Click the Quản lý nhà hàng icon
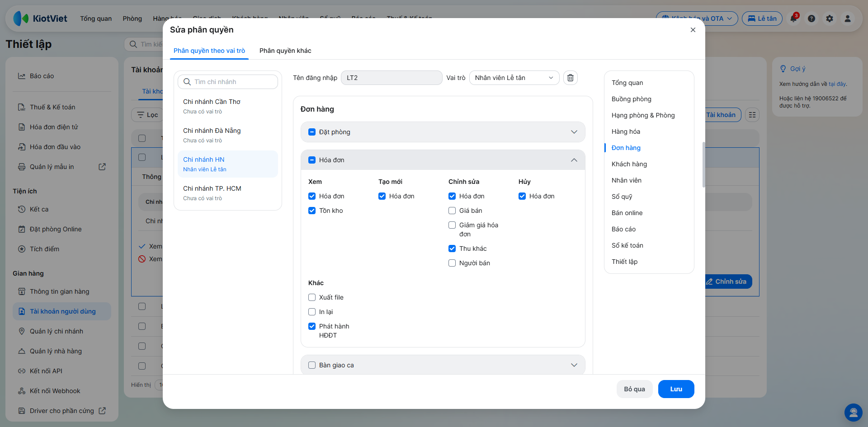 pos(22,351)
